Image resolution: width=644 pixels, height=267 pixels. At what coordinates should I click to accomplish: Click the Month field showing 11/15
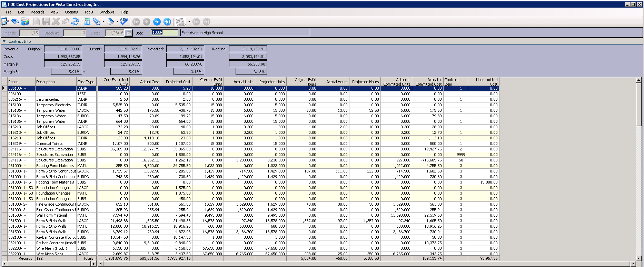29,33
